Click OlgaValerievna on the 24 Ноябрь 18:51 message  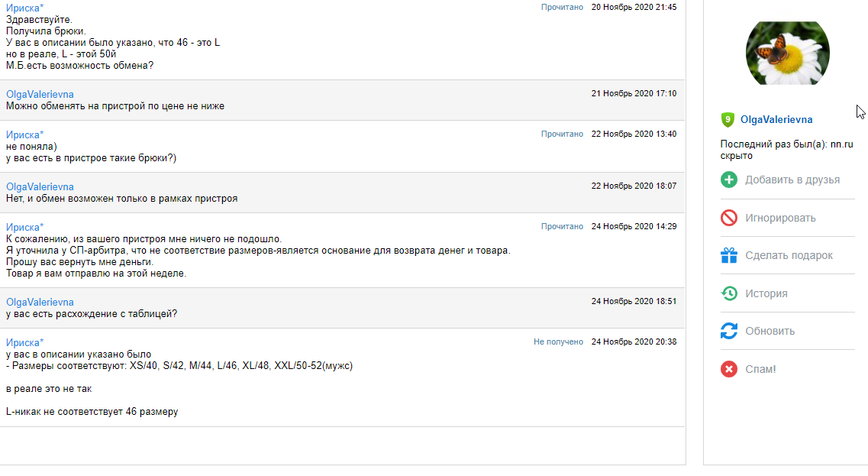40,302
